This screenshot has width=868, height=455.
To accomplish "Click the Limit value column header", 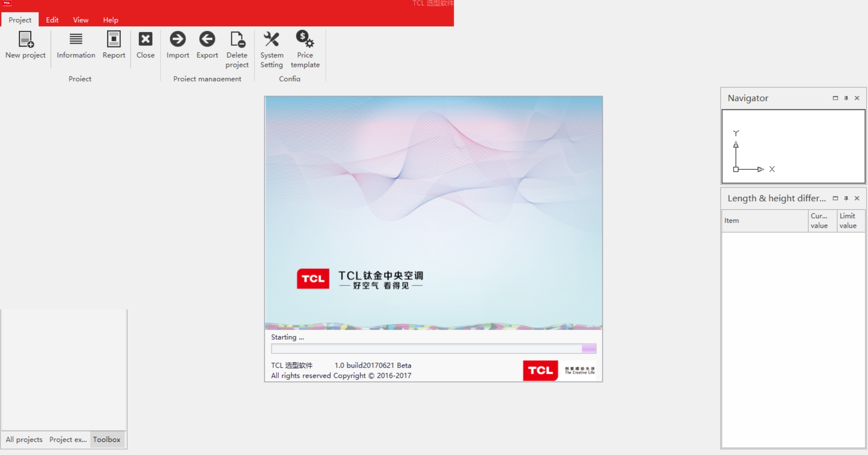I will tap(851, 221).
